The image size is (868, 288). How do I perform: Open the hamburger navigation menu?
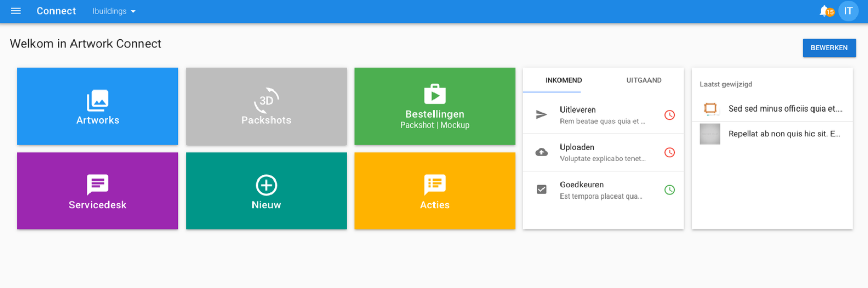click(16, 11)
